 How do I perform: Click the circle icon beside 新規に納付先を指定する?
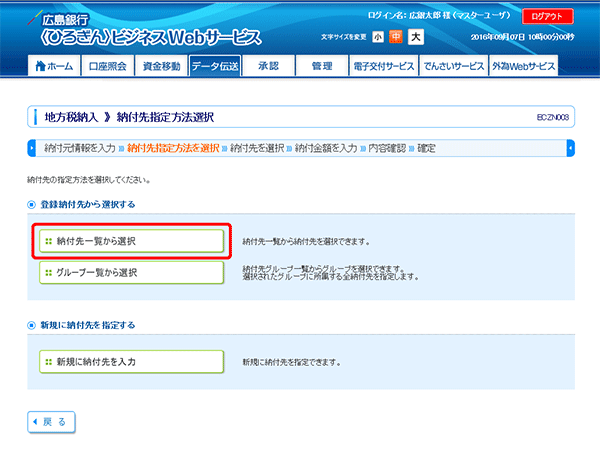tap(31, 326)
